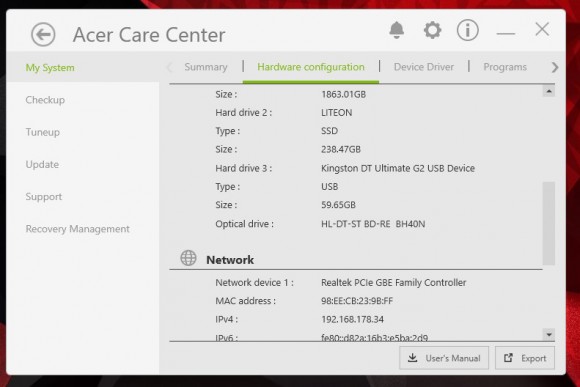Close the Acer Care Center window

point(542,29)
